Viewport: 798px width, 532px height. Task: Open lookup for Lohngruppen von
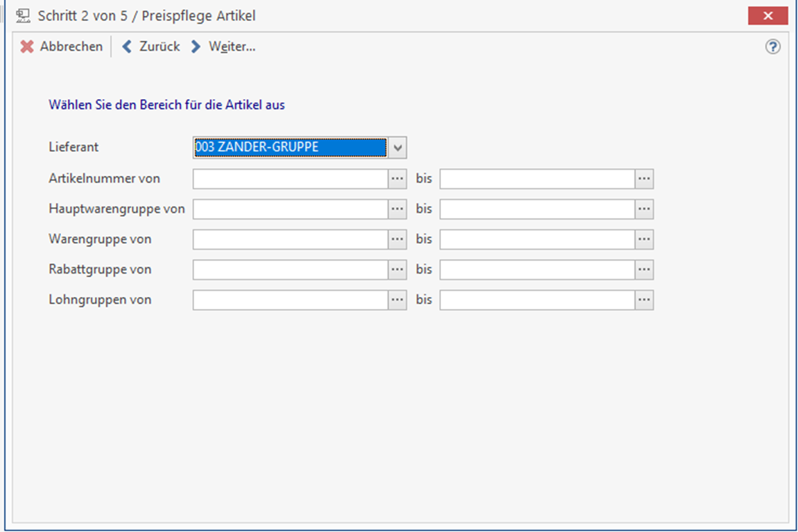[397, 300]
